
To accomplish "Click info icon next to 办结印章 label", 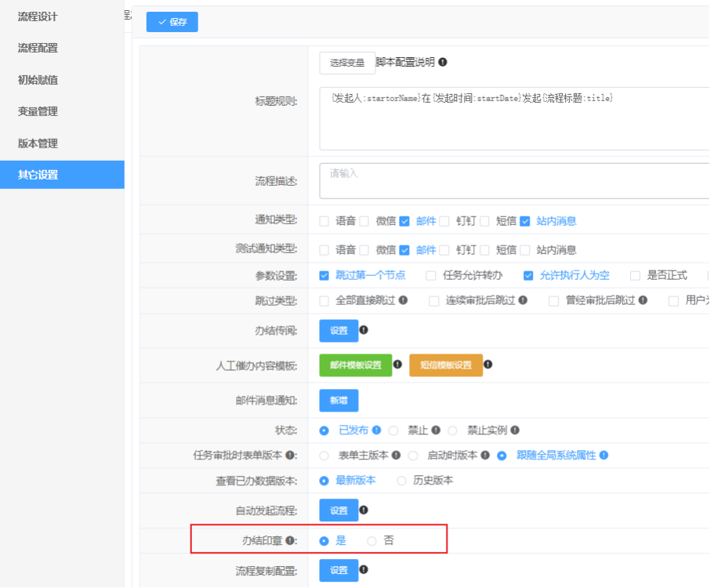I will point(290,541).
